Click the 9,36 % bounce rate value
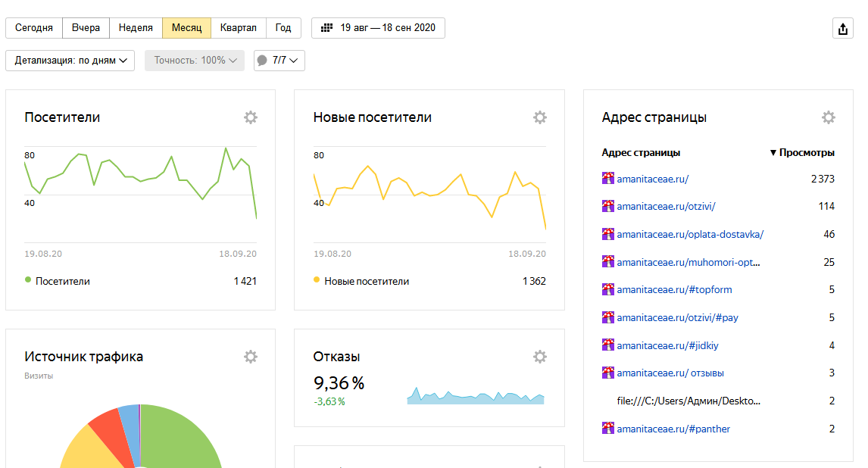Image resolution: width=868 pixels, height=468 pixels. point(339,383)
